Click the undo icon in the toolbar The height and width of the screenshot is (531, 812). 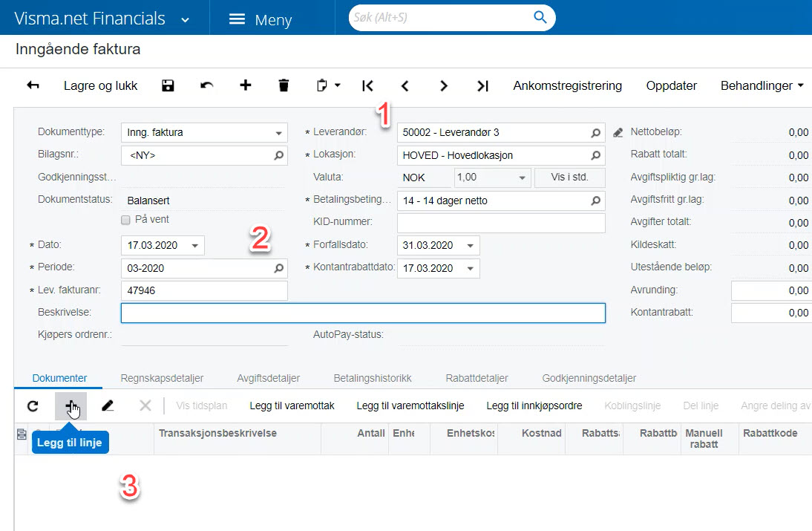coord(206,85)
